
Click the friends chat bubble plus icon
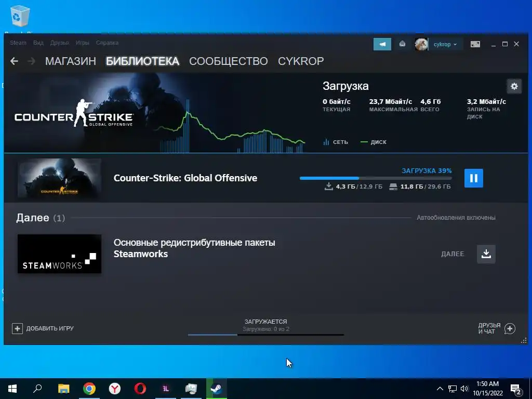[510, 328]
